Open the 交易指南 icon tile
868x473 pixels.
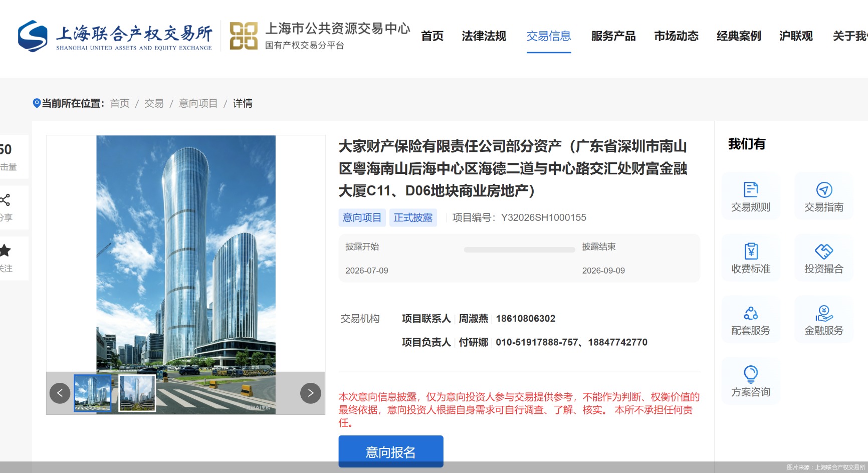(x=824, y=196)
